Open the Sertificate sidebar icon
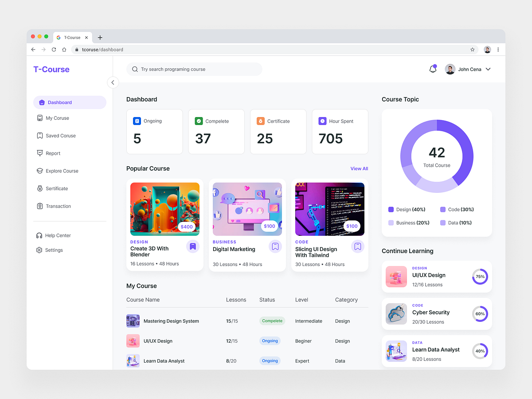 click(41, 188)
